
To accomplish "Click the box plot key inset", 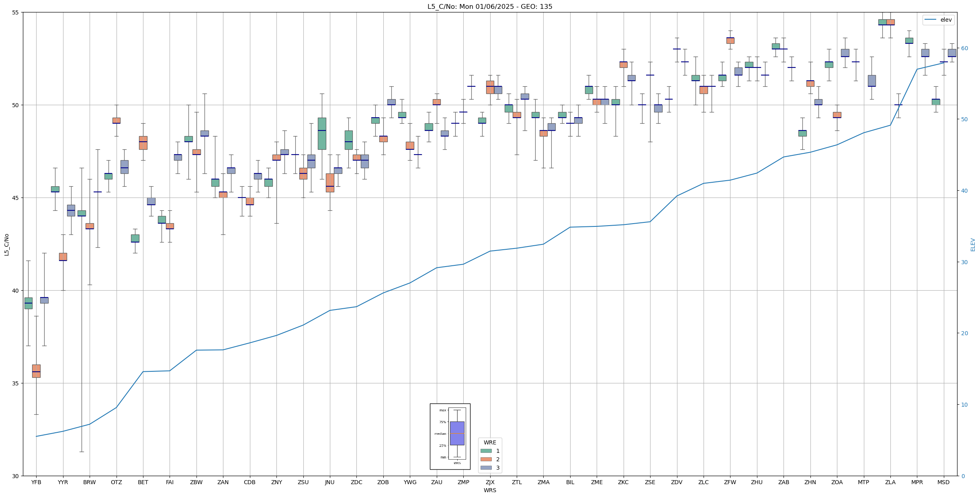I will [450, 436].
